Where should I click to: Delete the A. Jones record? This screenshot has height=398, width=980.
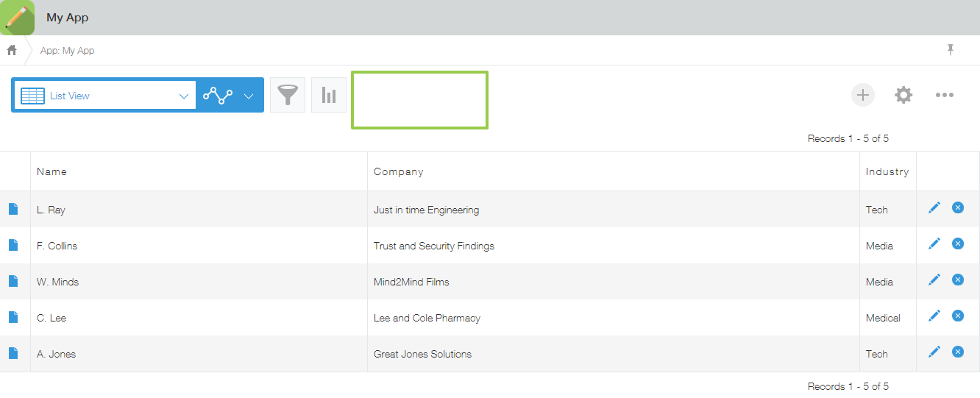(958, 352)
